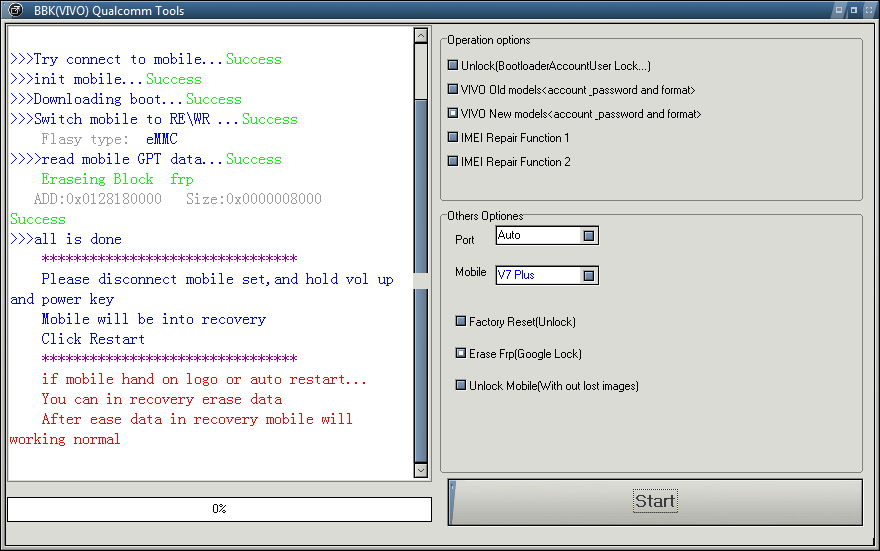The image size is (880, 551).
Task: Click the log scrollbar up arrow
Action: (421, 35)
